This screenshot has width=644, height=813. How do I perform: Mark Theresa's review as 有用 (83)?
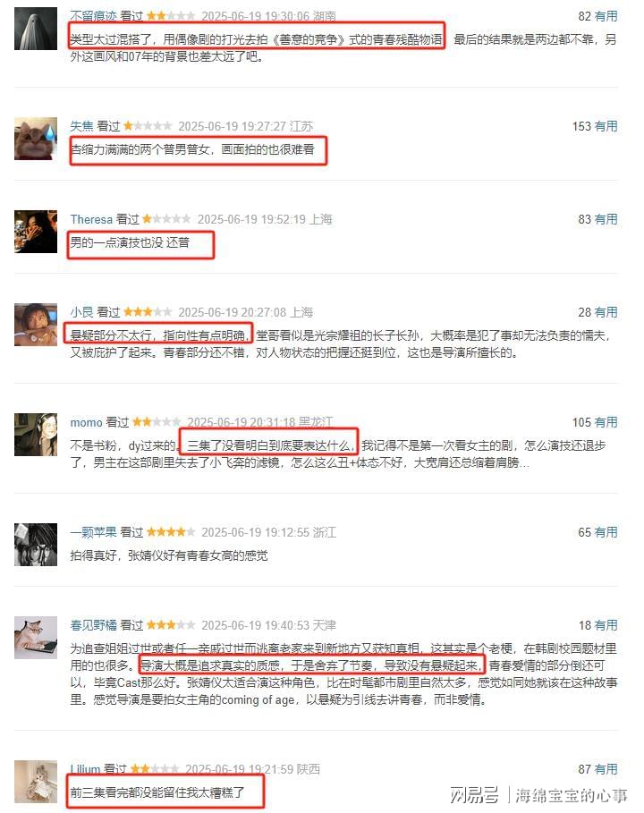606,219
